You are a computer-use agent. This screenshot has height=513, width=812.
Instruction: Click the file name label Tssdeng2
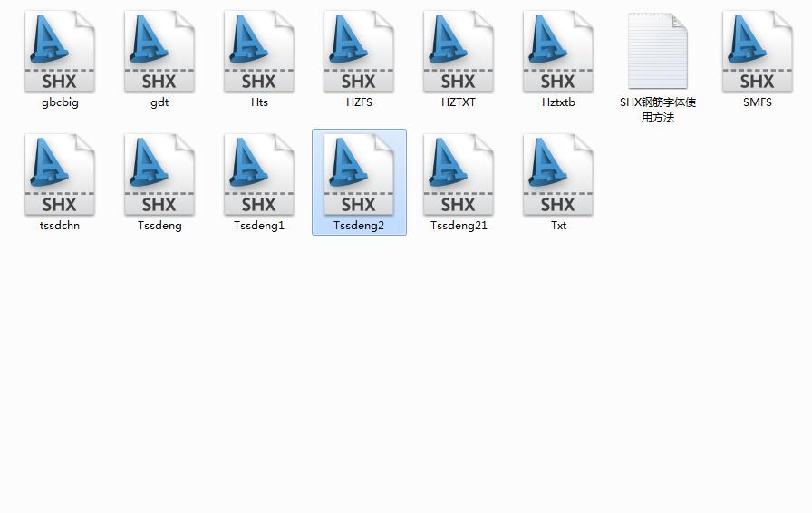tap(359, 226)
